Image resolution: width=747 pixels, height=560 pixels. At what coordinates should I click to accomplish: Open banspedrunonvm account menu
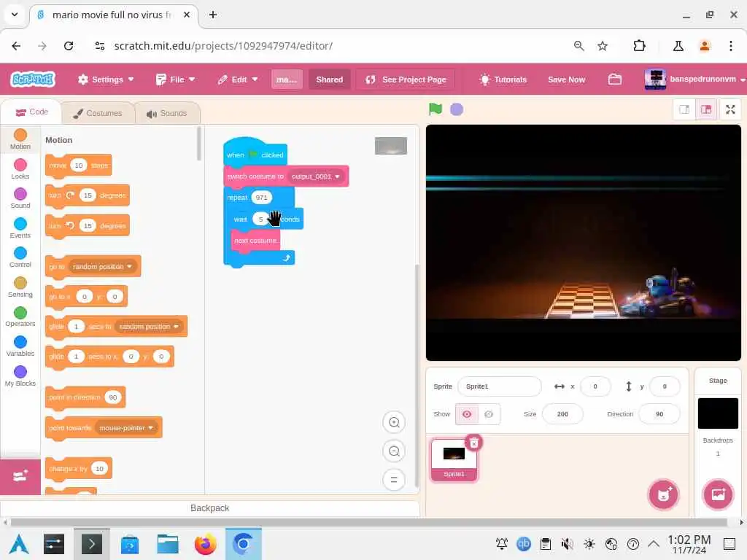point(694,79)
